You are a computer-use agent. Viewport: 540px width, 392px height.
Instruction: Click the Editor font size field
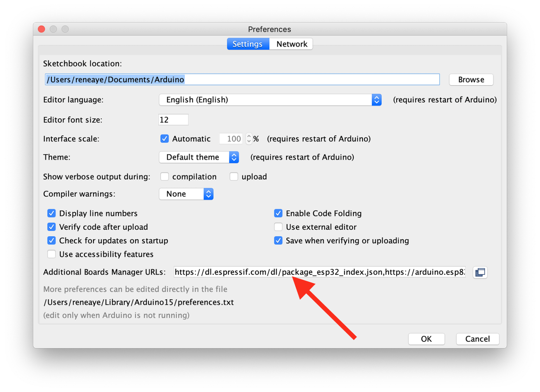click(x=173, y=120)
